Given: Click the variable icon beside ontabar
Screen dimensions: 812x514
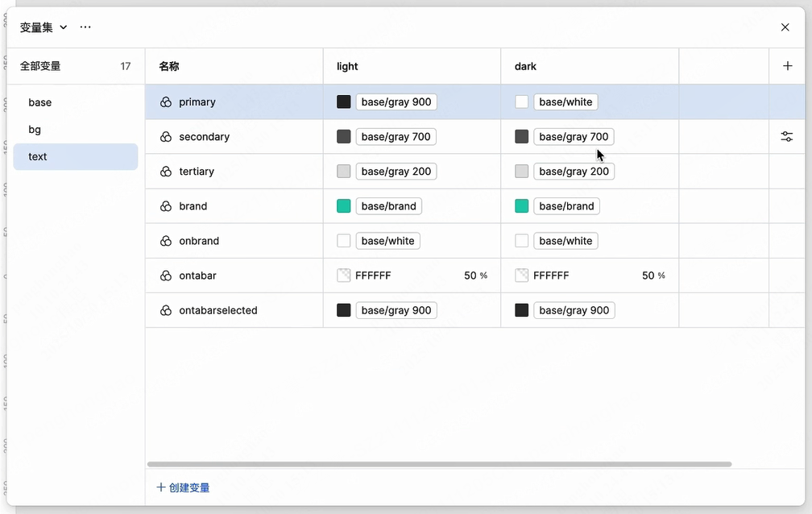Looking at the screenshot, I should pyautogui.click(x=166, y=276).
